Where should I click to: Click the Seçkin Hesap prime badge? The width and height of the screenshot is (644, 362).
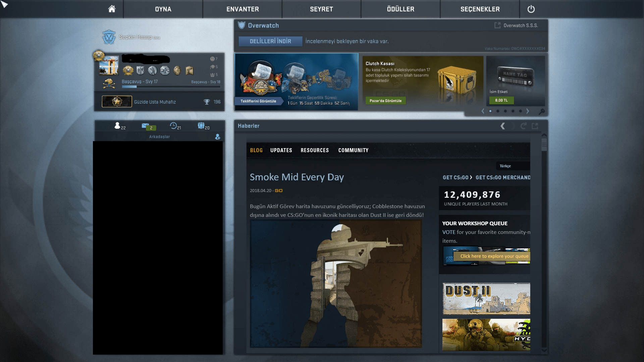[109, 37]
